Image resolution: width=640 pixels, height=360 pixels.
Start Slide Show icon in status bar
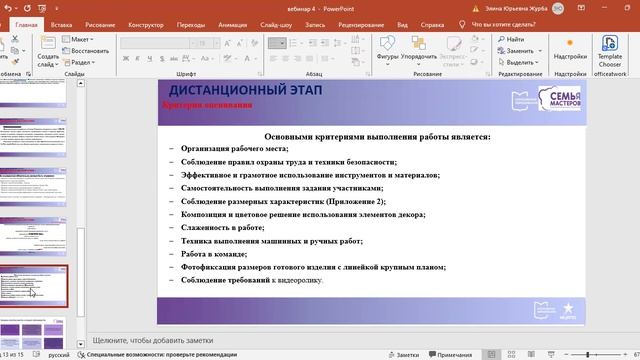coord(551,354)
